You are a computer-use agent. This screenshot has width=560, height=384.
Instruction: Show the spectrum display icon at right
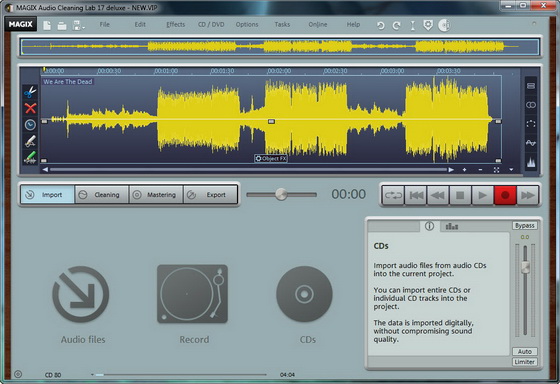(531, 162)
